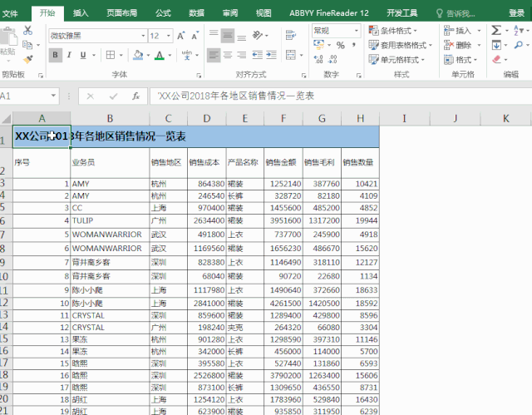Open 条件格式 conditional formatting menu
532x415 pixels.
coord(392,31)
